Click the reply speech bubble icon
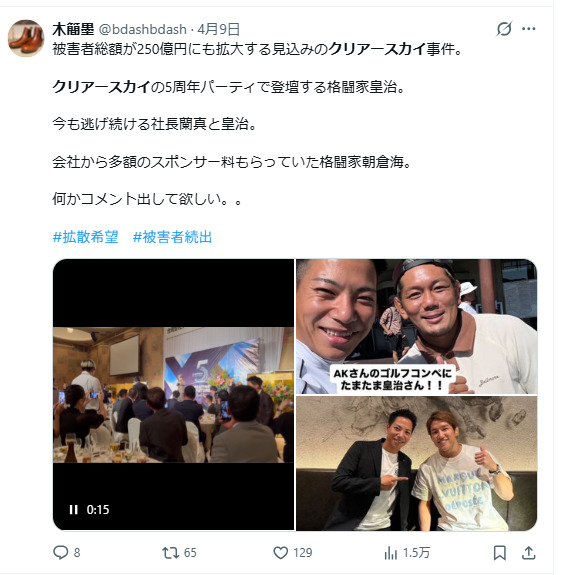This screenshot has height=575, width=569. click(60, 552)
